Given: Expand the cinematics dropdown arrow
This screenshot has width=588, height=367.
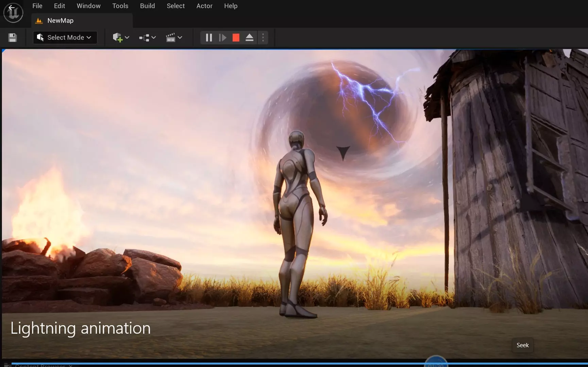Looking at the screenshot, I should [x=180, y=37].
